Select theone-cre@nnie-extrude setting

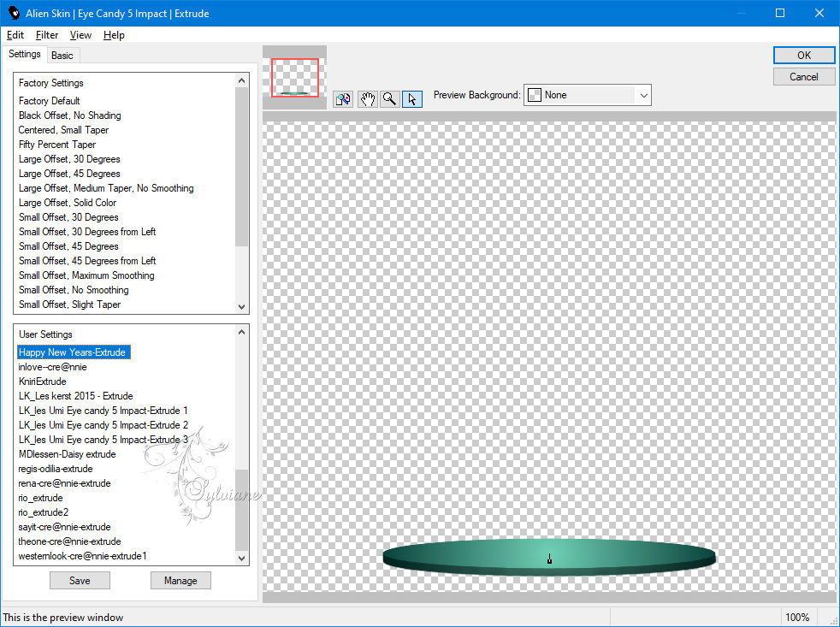pyautogui.click(x=69, y=541)
